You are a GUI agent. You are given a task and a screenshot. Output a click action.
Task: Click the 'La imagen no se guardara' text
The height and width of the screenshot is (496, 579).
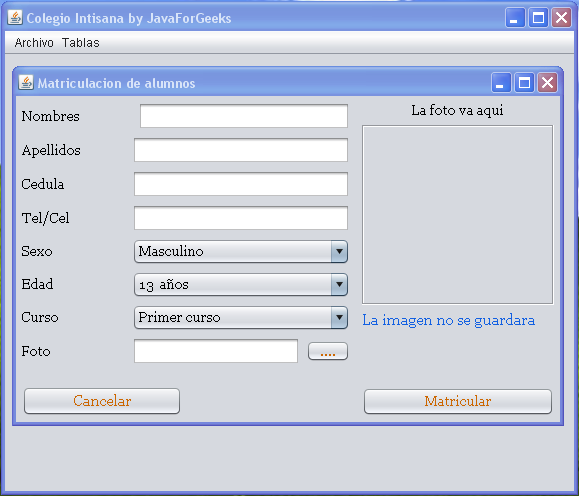pyautogui.click(x=449, y=320)
